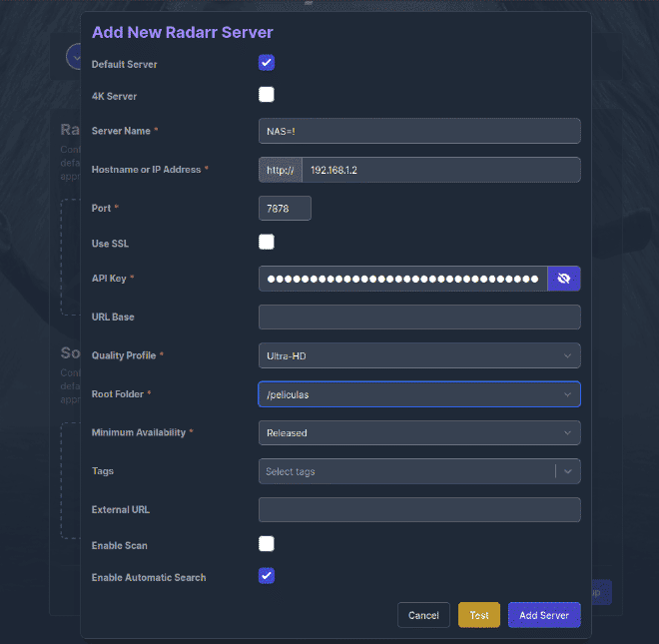Enable the 4K Server checkbox

point(267,95)
